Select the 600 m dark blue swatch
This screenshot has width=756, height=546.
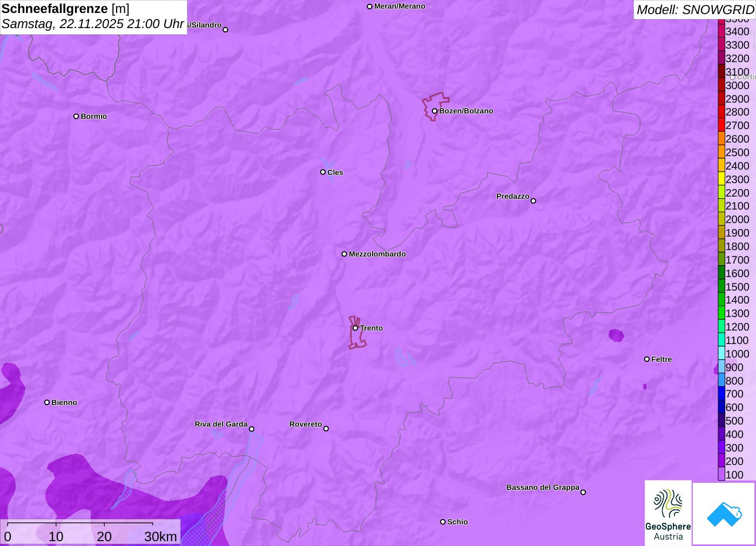pos(721,407)
